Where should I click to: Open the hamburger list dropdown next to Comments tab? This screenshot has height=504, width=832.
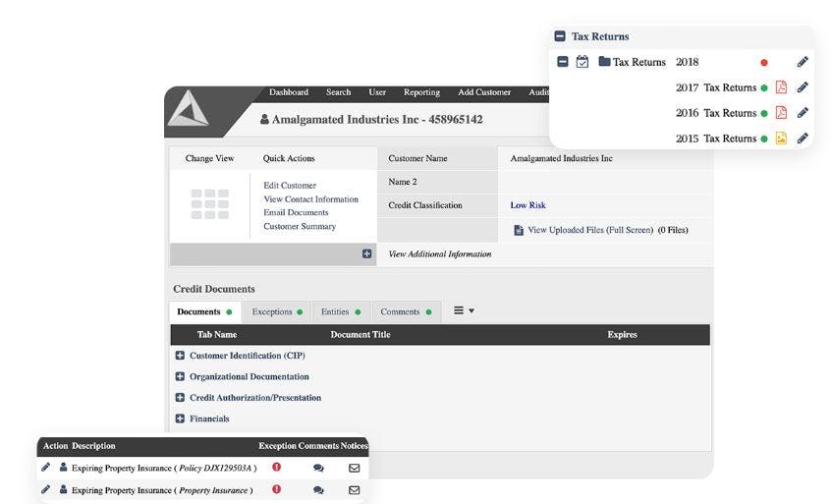tap(464, 310)
